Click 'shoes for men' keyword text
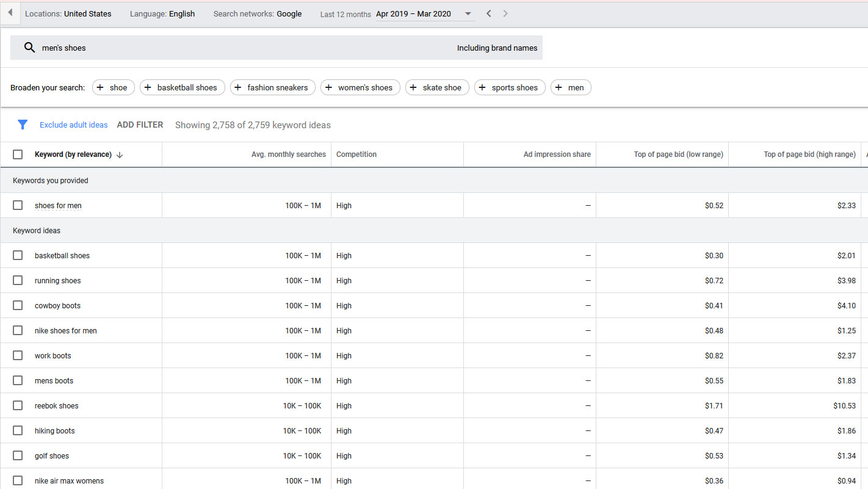The width and height of the screenshot is (868, 489). (x=58, y=206)
